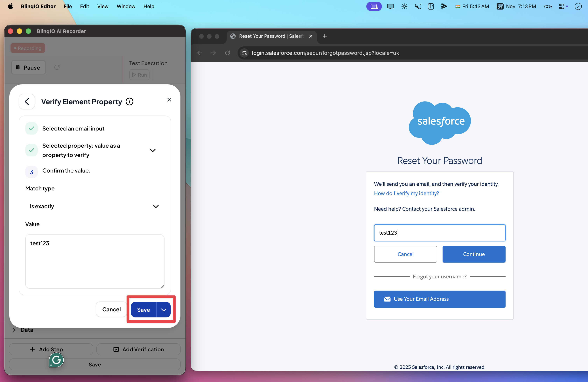
Task: Click the display icon in the menu bar
Action: tap(390, 6)
